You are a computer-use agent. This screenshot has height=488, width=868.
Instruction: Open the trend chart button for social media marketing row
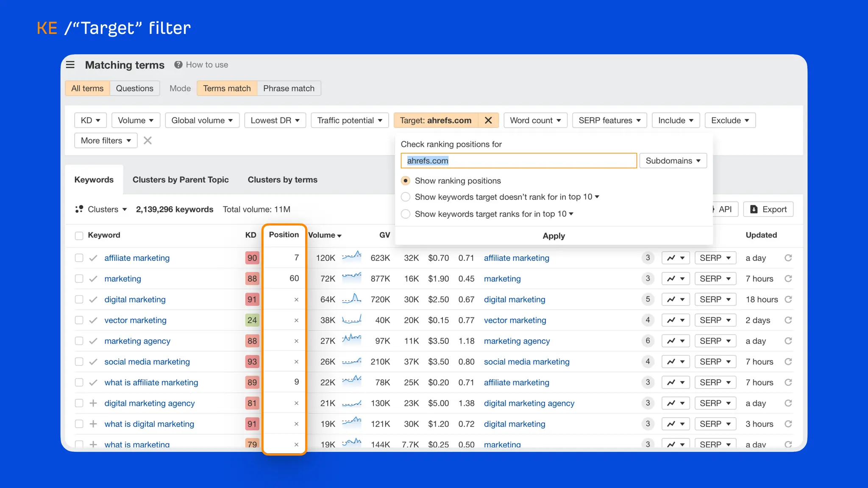point(676,362)
